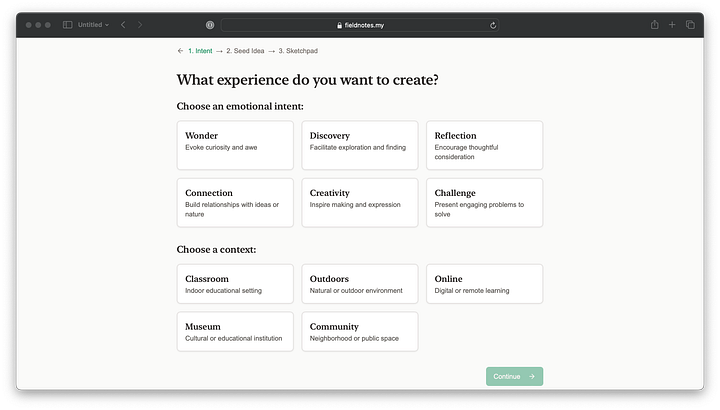Go forward with browser forward arrow
720x410 pixels.
click(140, 25)
